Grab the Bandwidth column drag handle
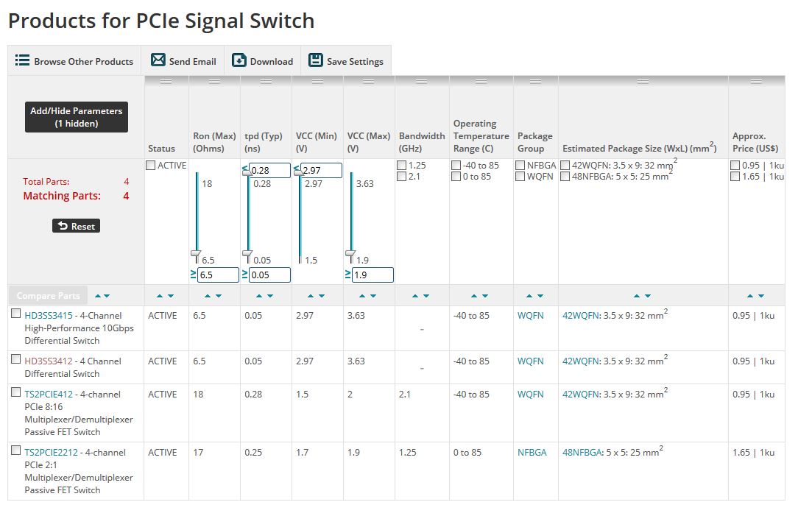Image resolution: width=812 pixels, height=516 pixels. click(422, 81)
